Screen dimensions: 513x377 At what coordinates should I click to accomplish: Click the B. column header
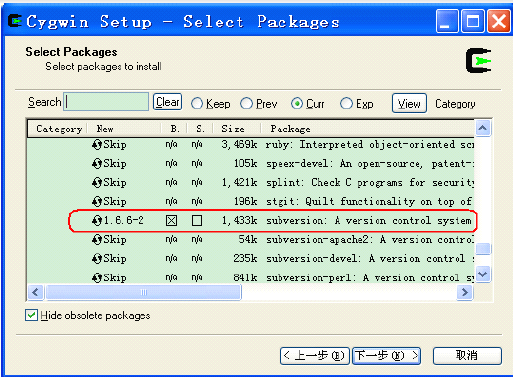[x=174, y=129]
